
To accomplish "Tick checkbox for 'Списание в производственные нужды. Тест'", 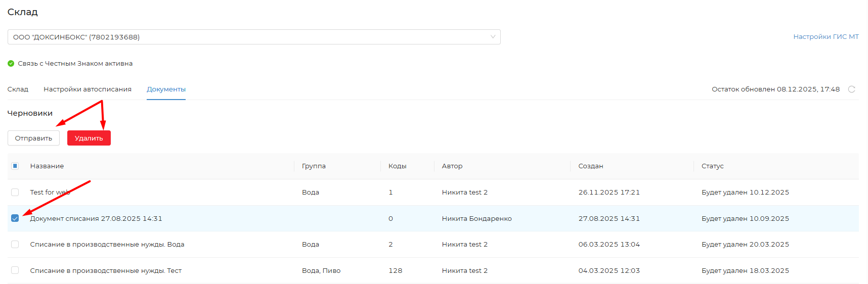I will coord(15,270).
